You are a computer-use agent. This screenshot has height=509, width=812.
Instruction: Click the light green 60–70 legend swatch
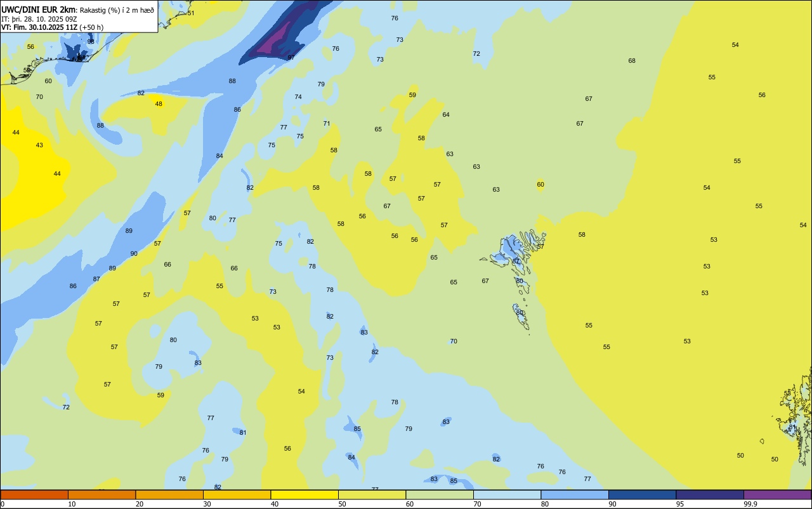click(x=440, y=494)
